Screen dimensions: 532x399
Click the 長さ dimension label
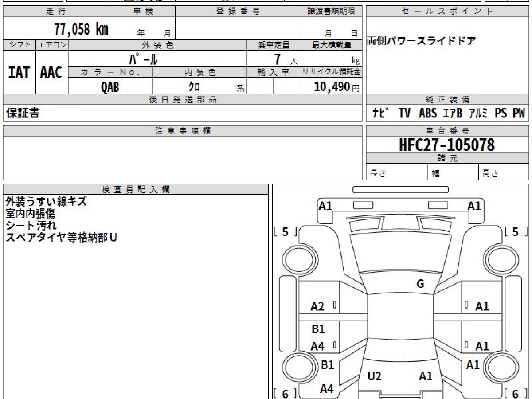click(377, 174)
